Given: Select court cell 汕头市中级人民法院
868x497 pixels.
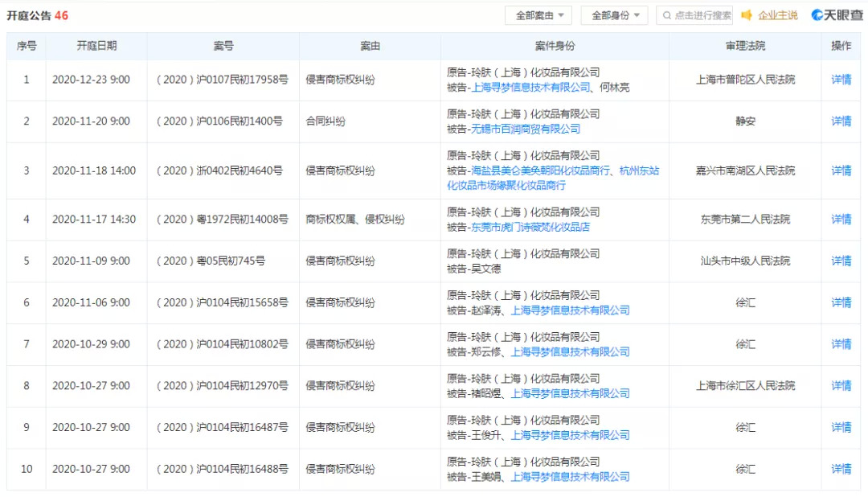Looking at the screenshot, I should point(745,261).
